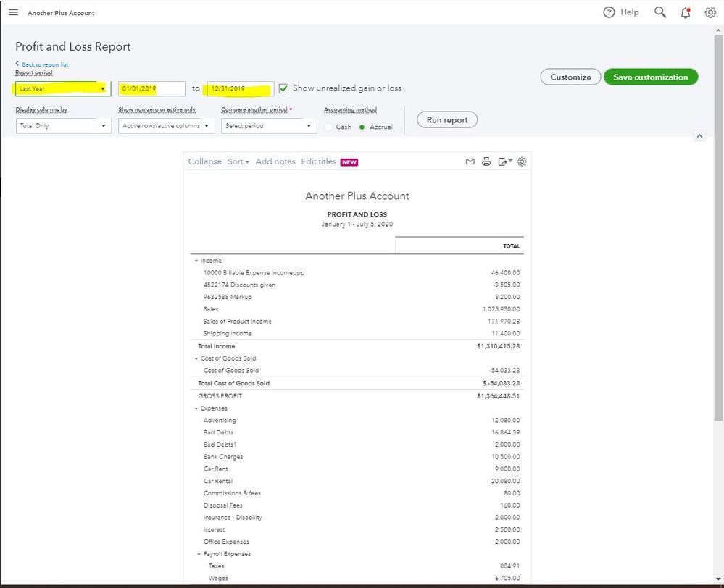Click Insurance - Disability amount 2,000.00

pos(507,518)
